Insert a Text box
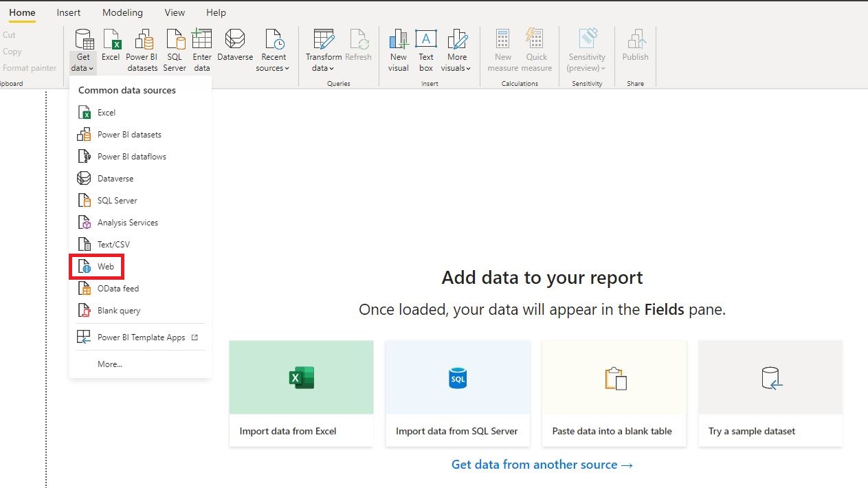This screenshot has height=488, width=868. point(426,51)
